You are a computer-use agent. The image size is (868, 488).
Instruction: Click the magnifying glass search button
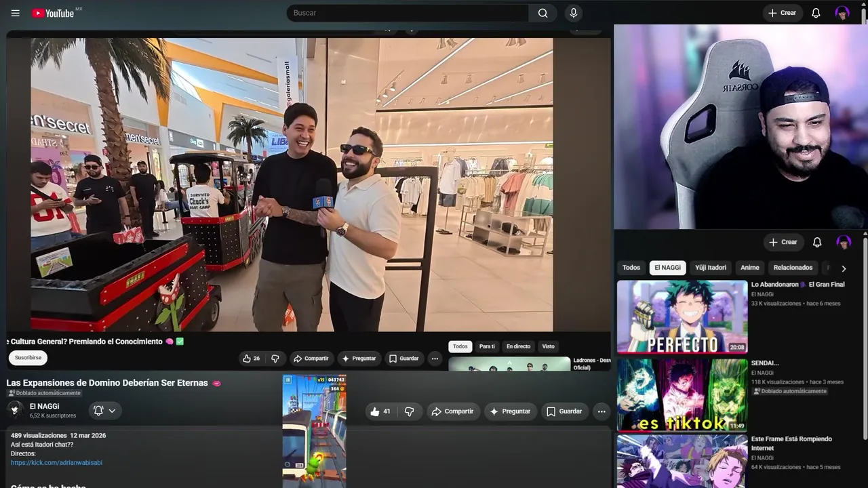[x=542, y=13]
